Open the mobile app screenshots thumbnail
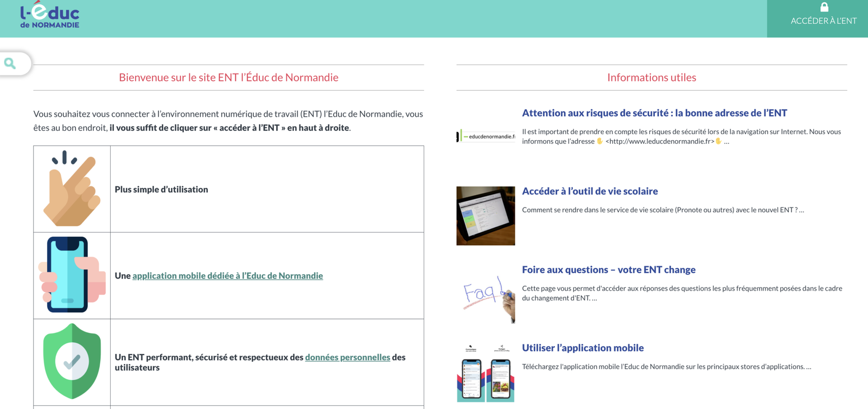The height and width of the screenshot is (409, 868). tap(486, 373)
